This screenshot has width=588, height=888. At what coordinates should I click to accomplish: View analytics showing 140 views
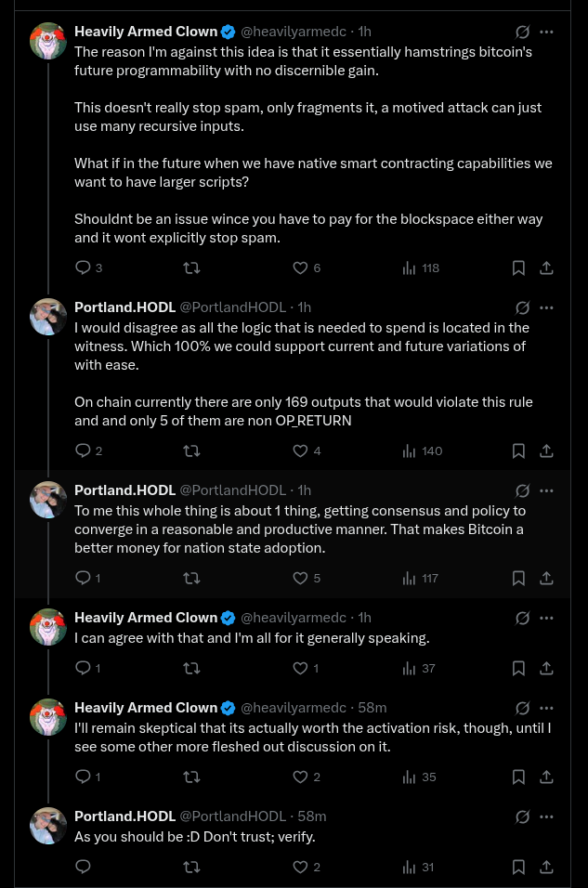click(421, 451)
